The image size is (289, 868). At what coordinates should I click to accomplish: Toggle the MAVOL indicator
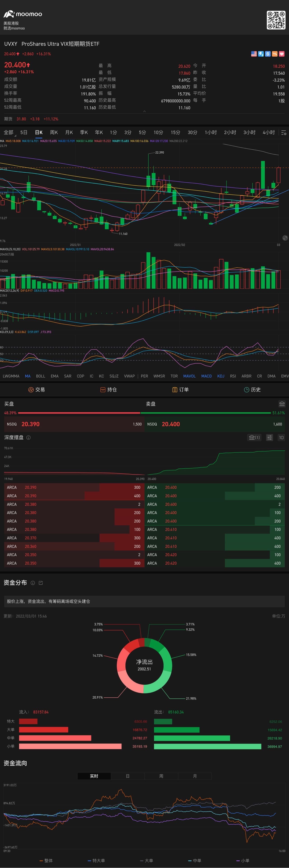click(x=189, y=376)
